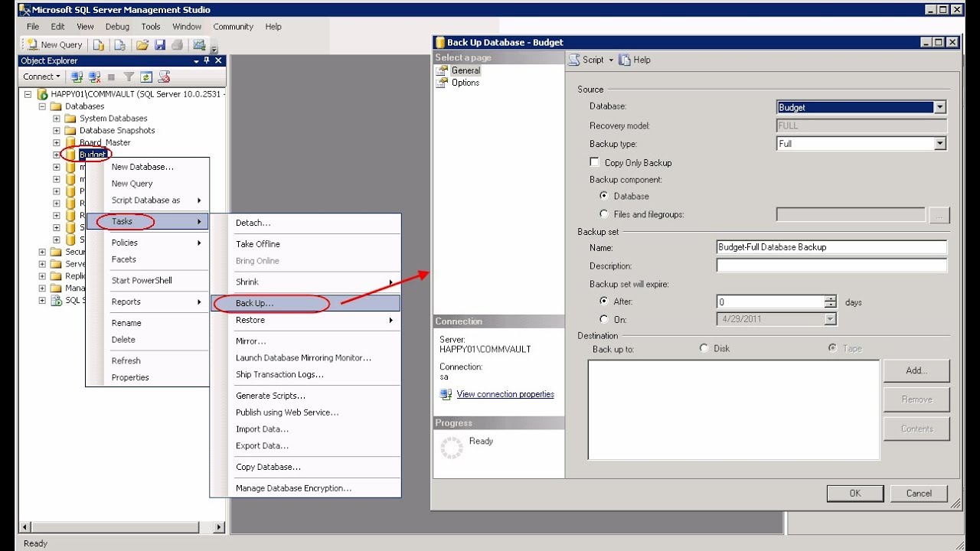Click the days spinner arrows

tap(831, 302)
